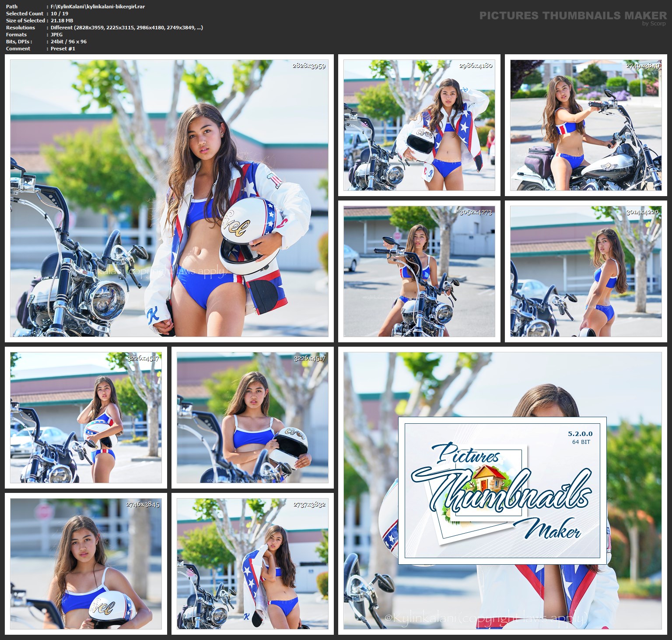The width and height of the screenshot is (672, 640).
Task: Click the Comment value Preset #1
Action: pyautogui.click(x=63, y=49)
